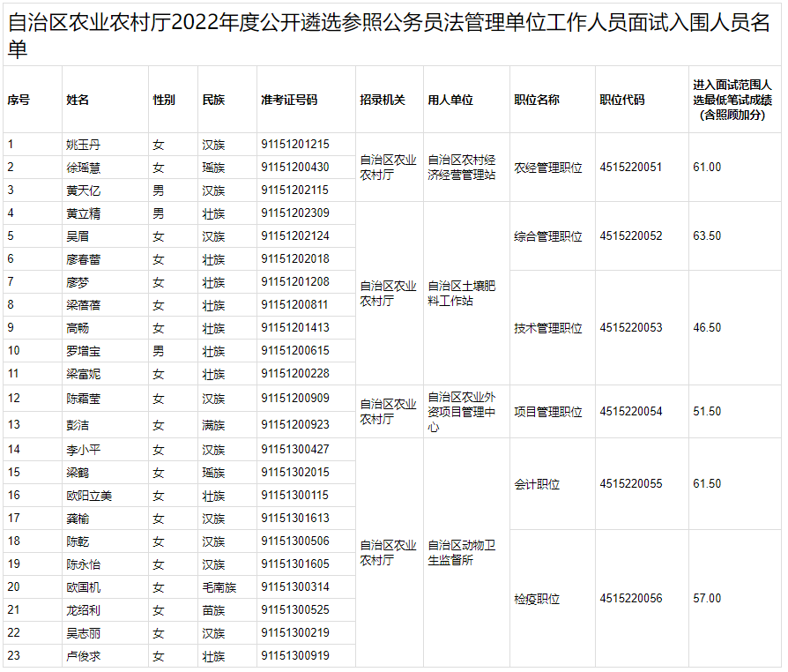
Task: Select the 姓名 column header
Action: click(78, 101)
